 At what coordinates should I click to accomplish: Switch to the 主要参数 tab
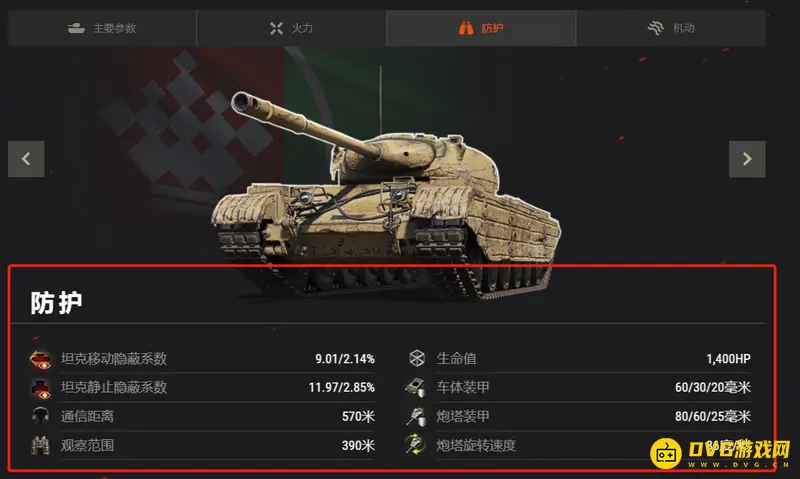pos(102,28)
